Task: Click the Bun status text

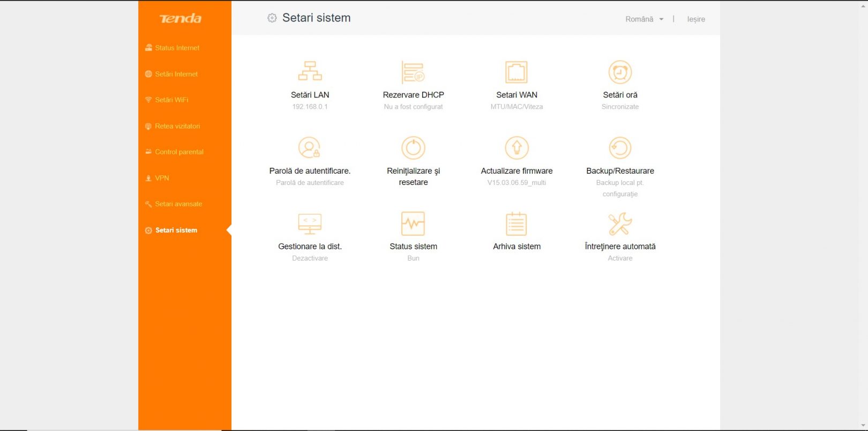Action: point(413,258)
